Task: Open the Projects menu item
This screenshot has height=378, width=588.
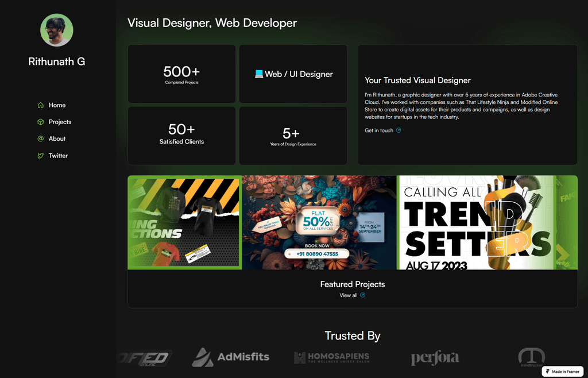Action: 55,122
